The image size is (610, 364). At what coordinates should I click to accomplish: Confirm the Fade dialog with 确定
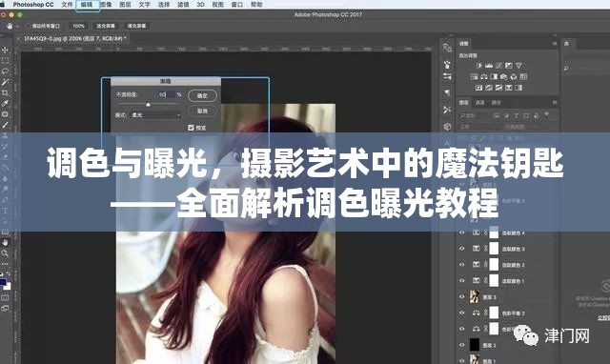(202, 95)
